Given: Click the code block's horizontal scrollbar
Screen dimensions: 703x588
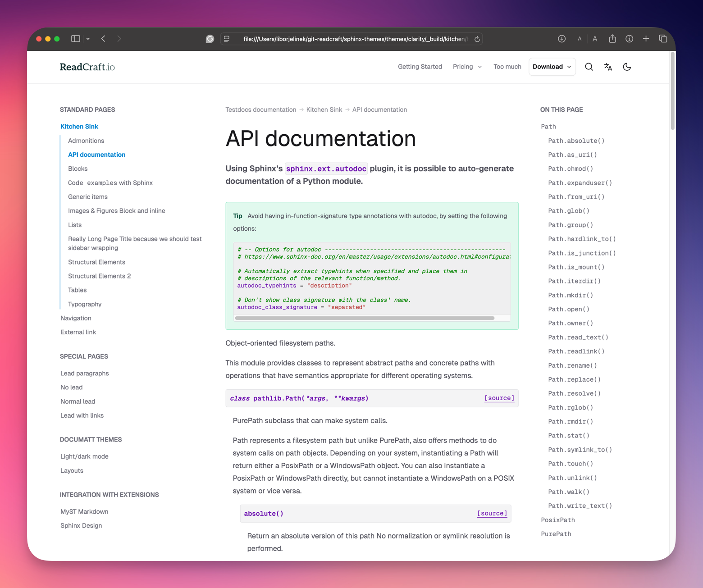Looking at the screenshot, I should pos(364,318).
